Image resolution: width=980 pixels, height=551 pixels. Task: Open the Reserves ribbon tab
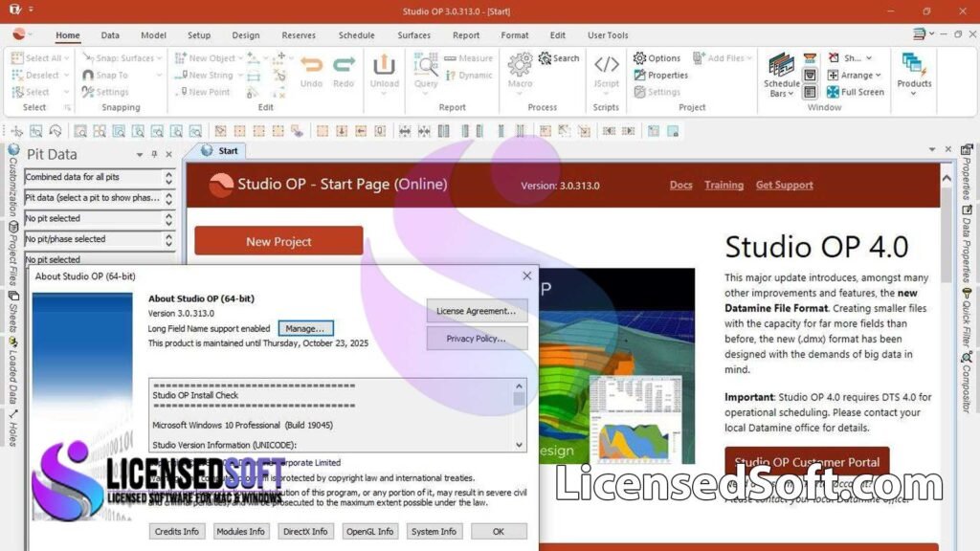click(299, 35)
